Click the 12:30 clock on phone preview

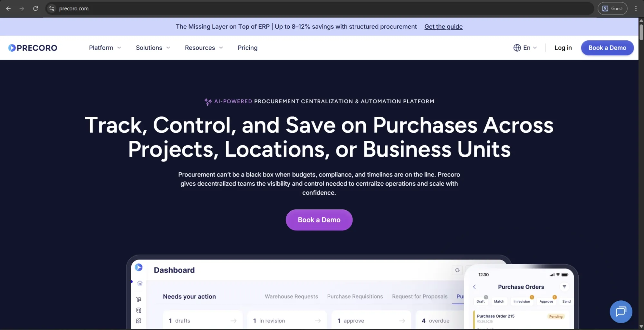tap(483, 275)
